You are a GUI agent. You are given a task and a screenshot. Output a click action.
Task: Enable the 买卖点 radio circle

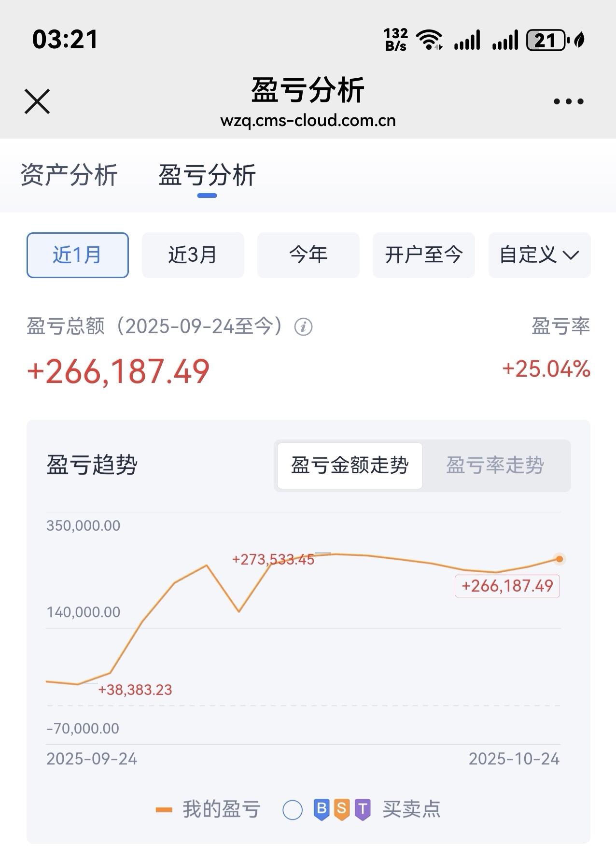pyautogui.click(x=293, y=810)
